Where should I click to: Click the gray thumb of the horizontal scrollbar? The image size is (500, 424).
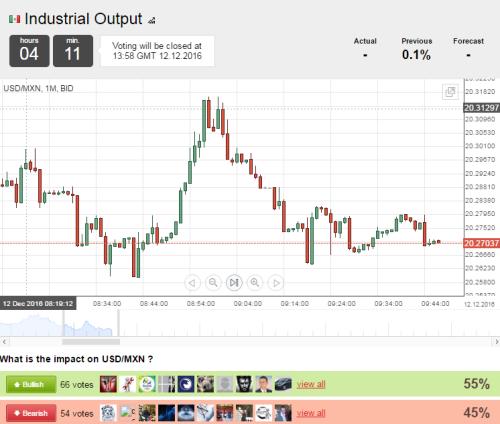click(x=91, y=342)
